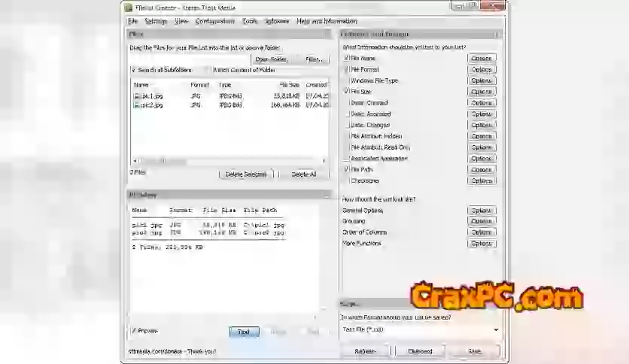Click the file list horizontal scrollbar thumb
Image resolution: width=629 pixels, height=364 pixels.
[x=163, y=161]
